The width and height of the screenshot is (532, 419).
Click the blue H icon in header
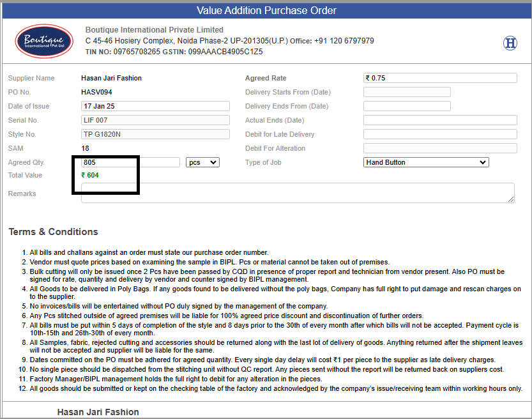[510, 43]
